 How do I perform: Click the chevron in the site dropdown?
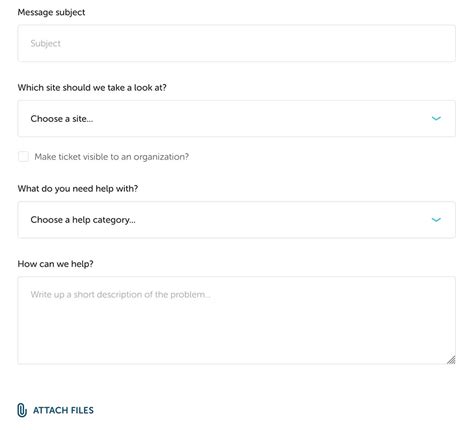click(x=436, y=118)
